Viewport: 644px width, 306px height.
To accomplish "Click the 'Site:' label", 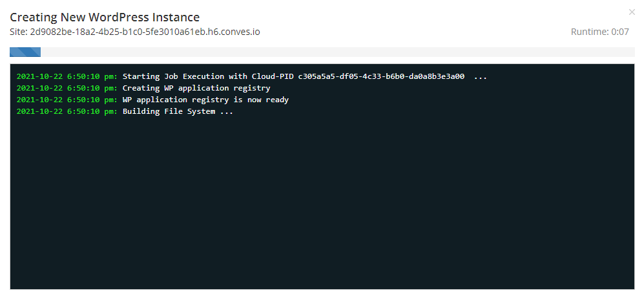I will pos(19,32).
